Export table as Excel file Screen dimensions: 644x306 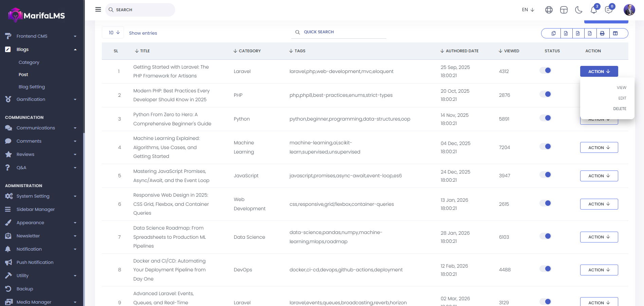[566, 33]
